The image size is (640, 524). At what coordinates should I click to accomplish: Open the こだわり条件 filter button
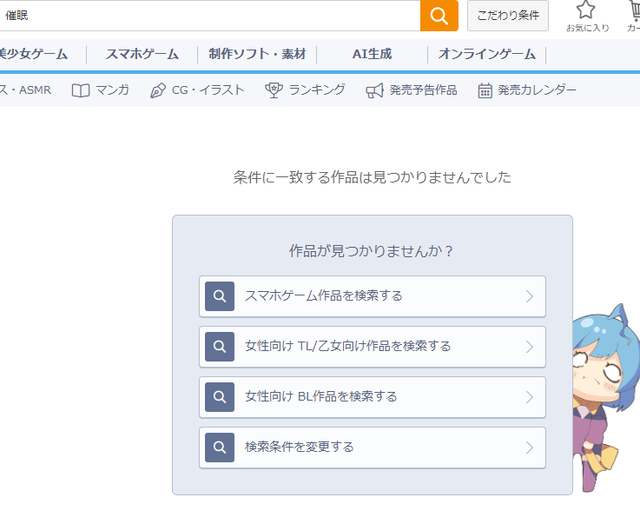coord(508,16)
